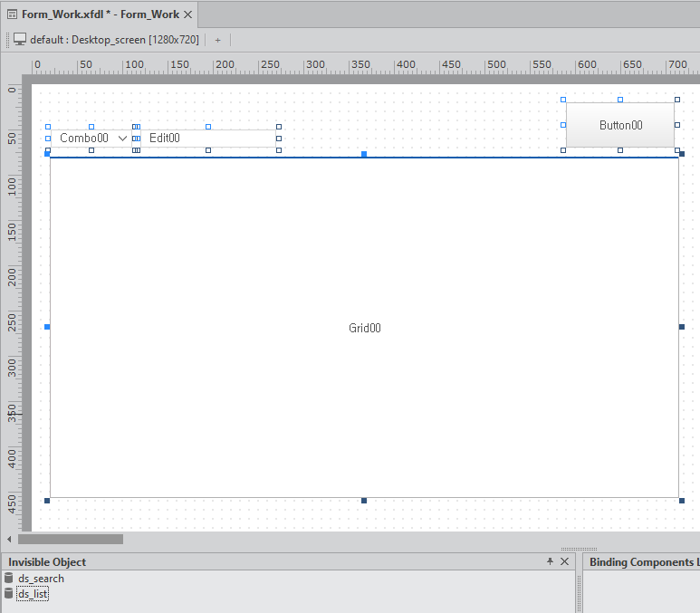The image size is (700, 613).
Task: Select ds_list in Invisible Object list
Action: coord(33,594)
